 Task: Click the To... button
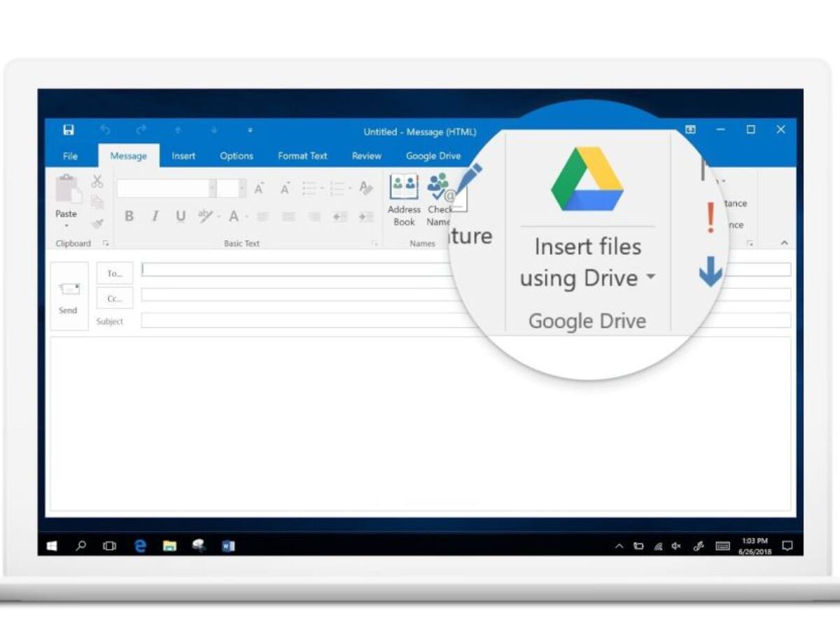[x=114, y=274]
